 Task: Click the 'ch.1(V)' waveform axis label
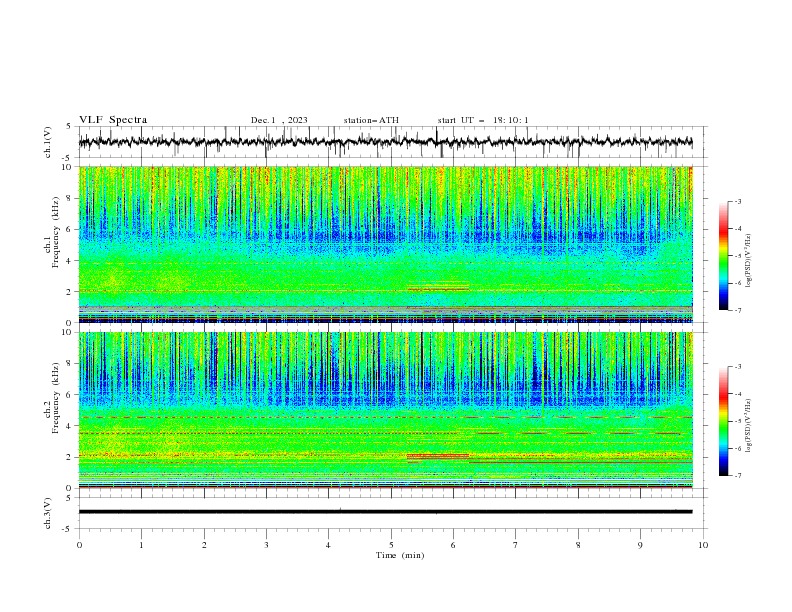pos(48,142)
